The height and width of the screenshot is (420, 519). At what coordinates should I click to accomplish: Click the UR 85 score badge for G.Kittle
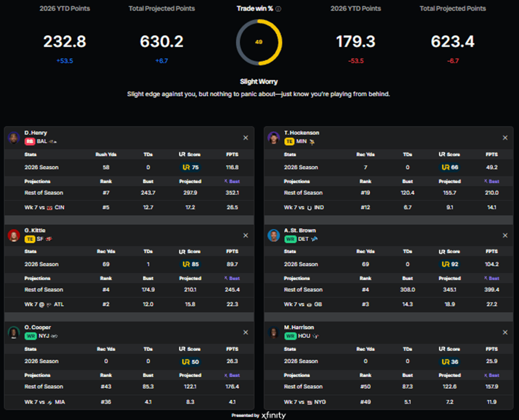pos(191,265)
